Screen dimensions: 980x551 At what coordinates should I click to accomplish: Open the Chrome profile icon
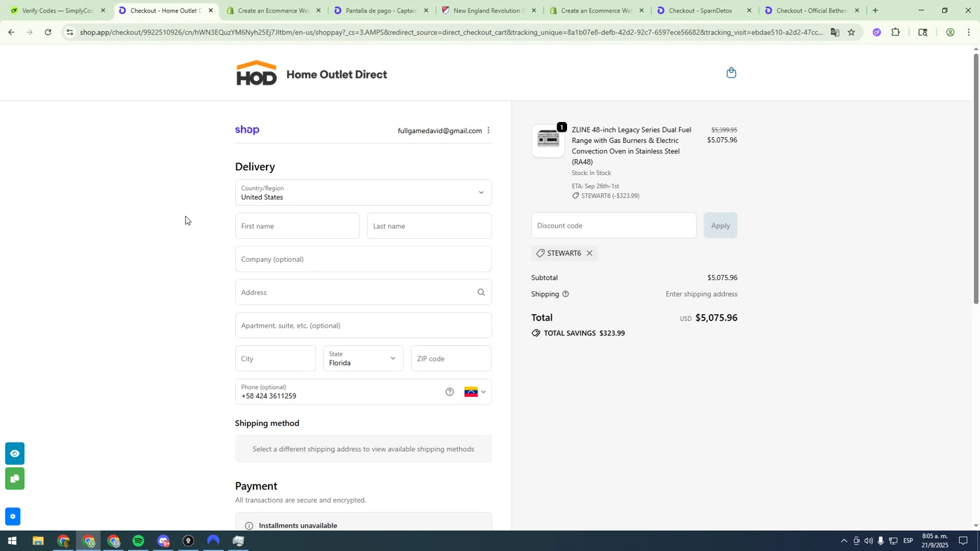coord(950,32)
